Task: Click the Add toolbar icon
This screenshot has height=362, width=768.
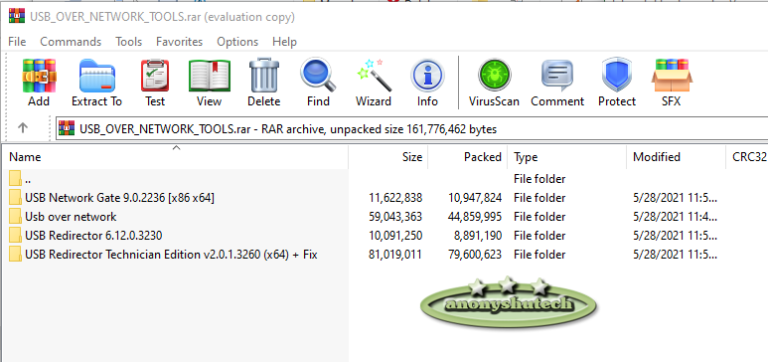Action: tap(39, 76)
